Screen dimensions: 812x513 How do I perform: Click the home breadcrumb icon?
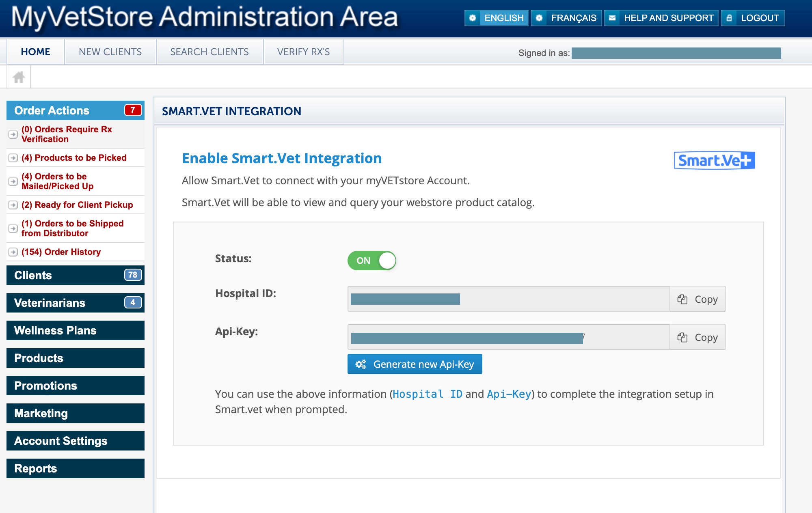[19, 77]
